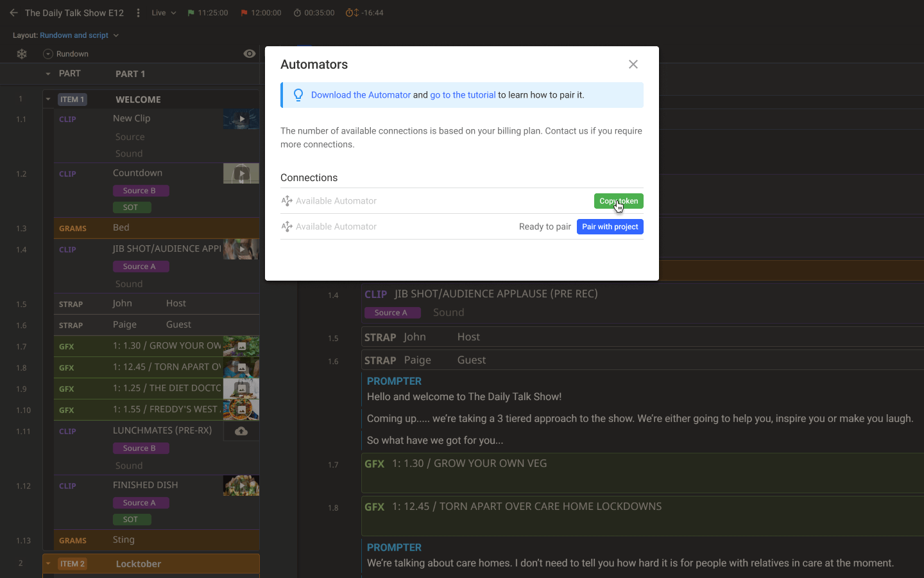The width and height of the screenshot is (924, 578).
Task: Collapse the PART 1 row
Action: pyautogui.click(x=47, y=74)
